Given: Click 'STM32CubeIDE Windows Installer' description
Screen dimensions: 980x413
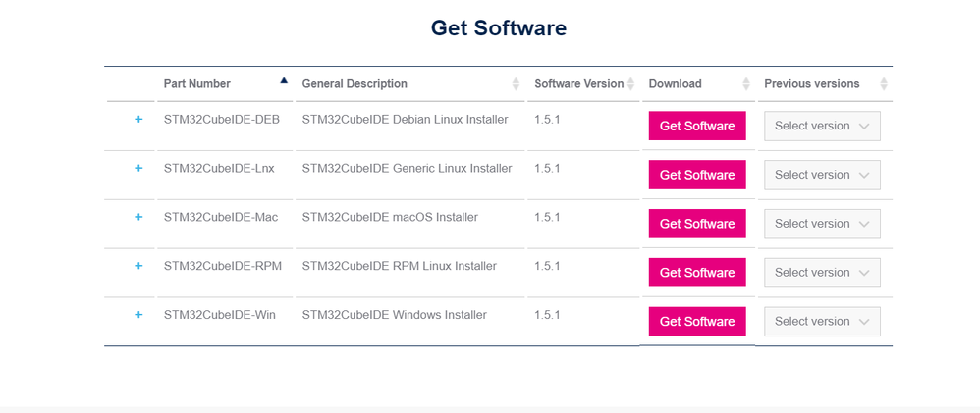Looking at the screenshot, I should 395,315.
